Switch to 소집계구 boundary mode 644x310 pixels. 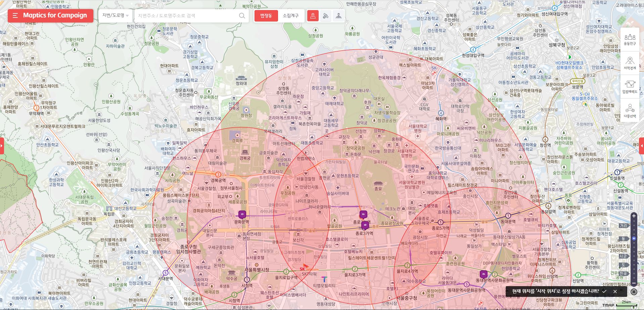point(290,16)
